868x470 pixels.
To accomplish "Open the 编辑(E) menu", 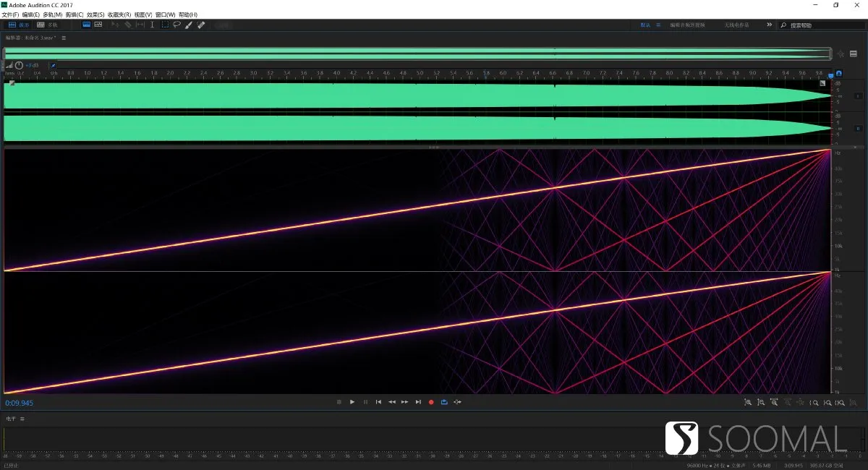I will coord(31,14).
